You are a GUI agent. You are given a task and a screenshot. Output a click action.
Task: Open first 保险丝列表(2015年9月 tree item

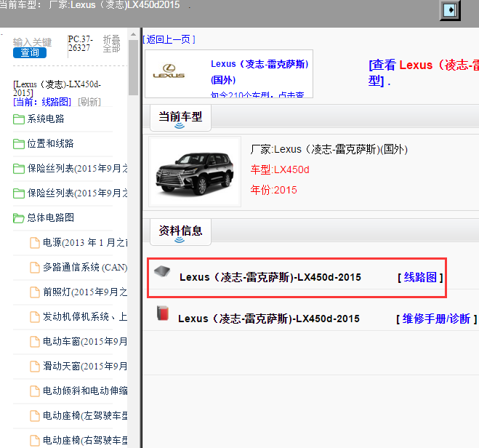click(x=77, y=169)
